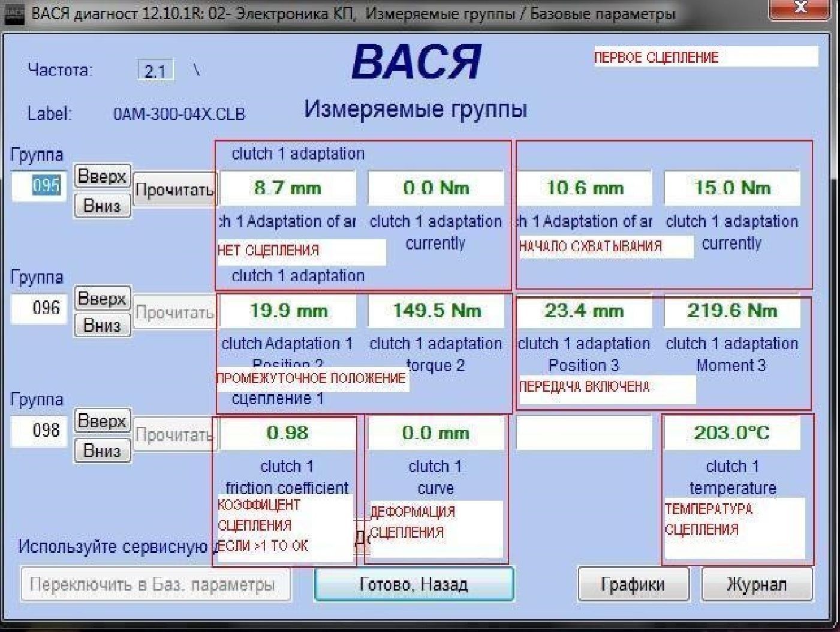Screen dimensions: 840x632
Task: Step group 096 down with Вниз
Action: (x=103, y=326)
